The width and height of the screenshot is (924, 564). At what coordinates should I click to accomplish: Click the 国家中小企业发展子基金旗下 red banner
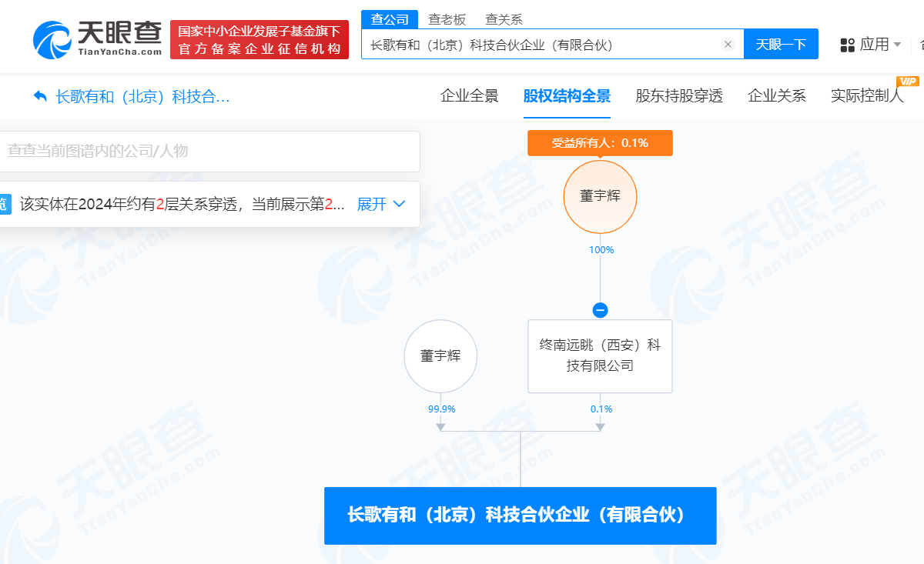click(x=259, y=40)
